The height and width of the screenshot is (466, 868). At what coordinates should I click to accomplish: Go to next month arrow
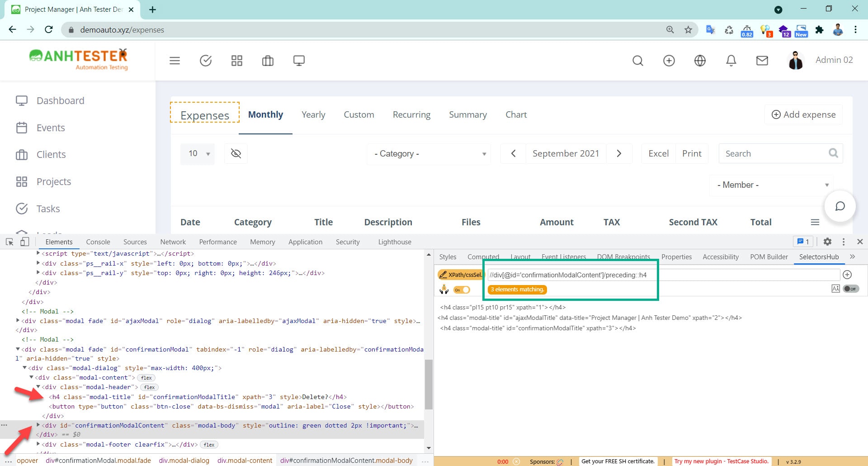[619, 154]
